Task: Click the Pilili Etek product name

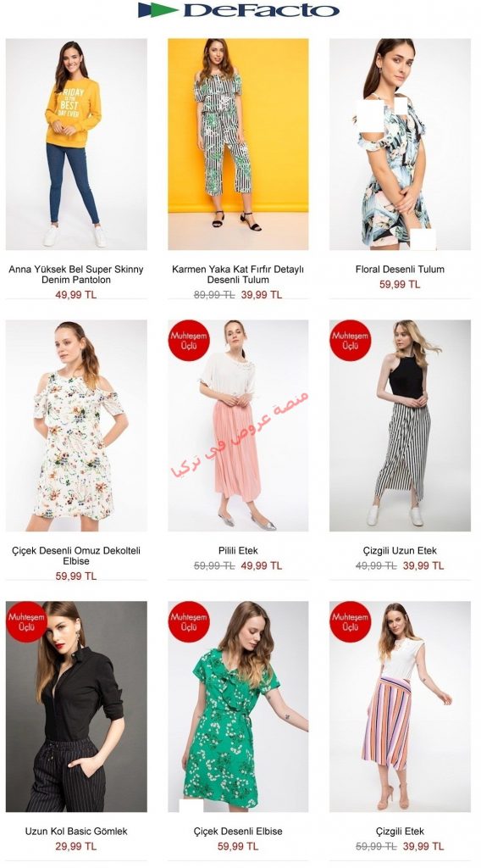Action: pyautogui.click(x=238, y=551)
